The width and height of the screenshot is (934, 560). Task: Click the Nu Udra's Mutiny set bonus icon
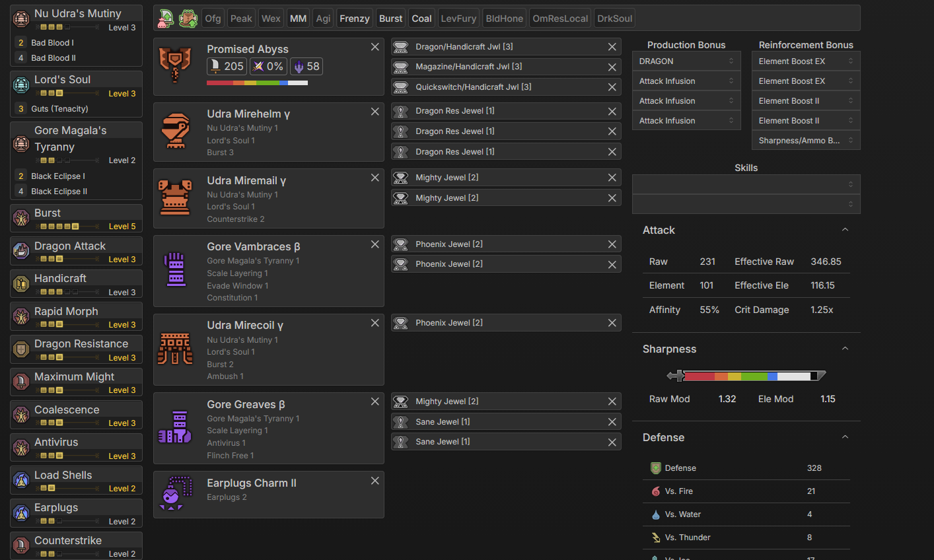click(21, 18)
